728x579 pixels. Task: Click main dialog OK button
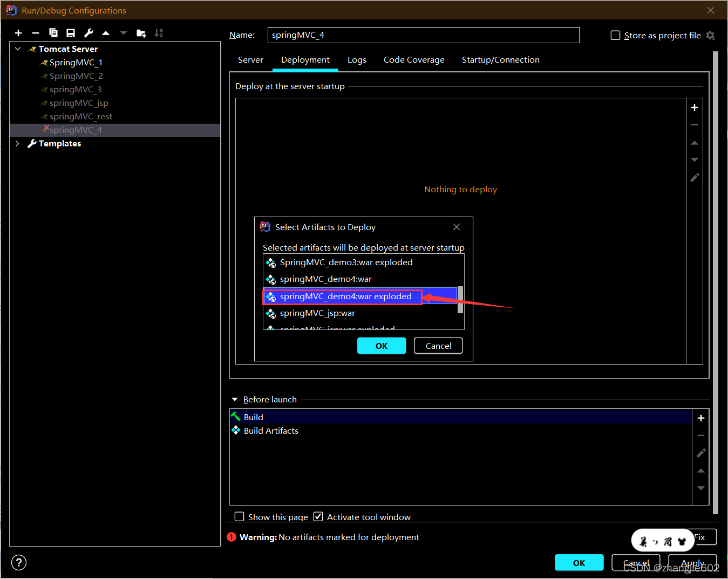tap(579, 563)
